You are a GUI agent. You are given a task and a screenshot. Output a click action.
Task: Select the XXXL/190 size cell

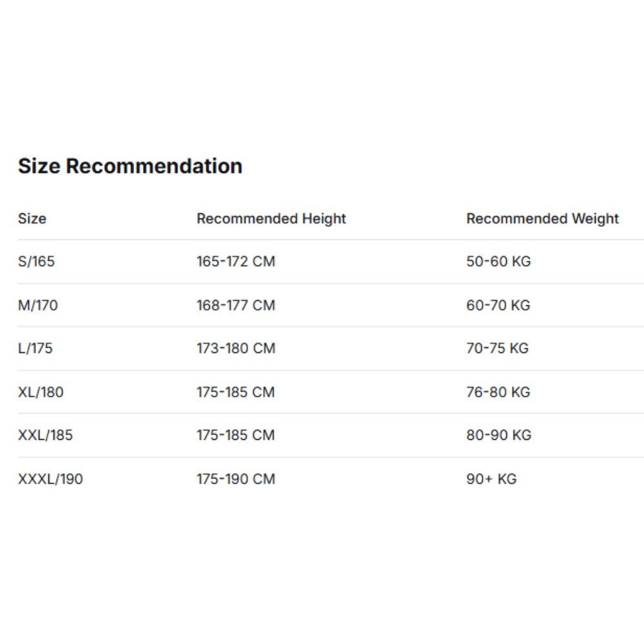(50, 479)
